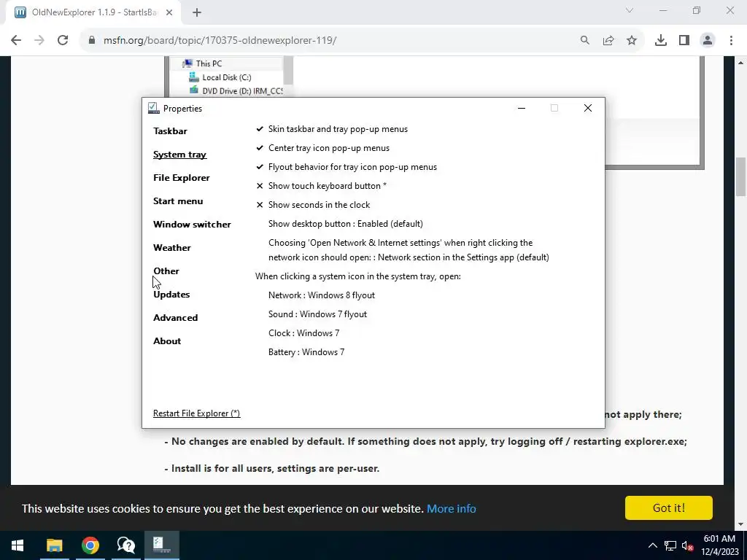
Task: Select Advanced section
Action: coord(175,318)
